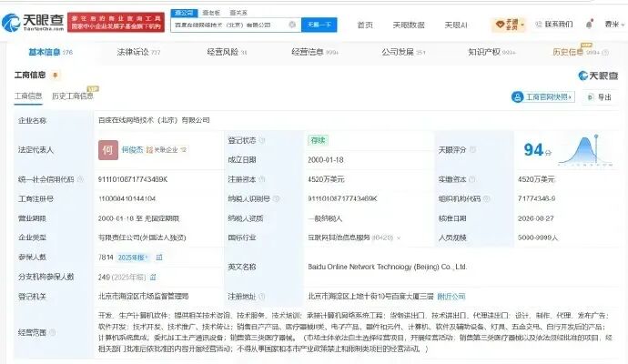Open the notification bell icon

[x=589, y=25]
